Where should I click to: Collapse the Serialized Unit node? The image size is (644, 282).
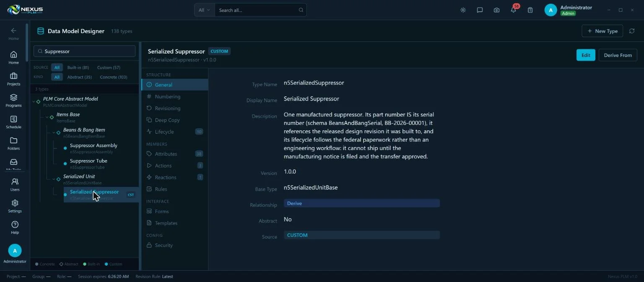pyautogui.click(x=54, y=179)
